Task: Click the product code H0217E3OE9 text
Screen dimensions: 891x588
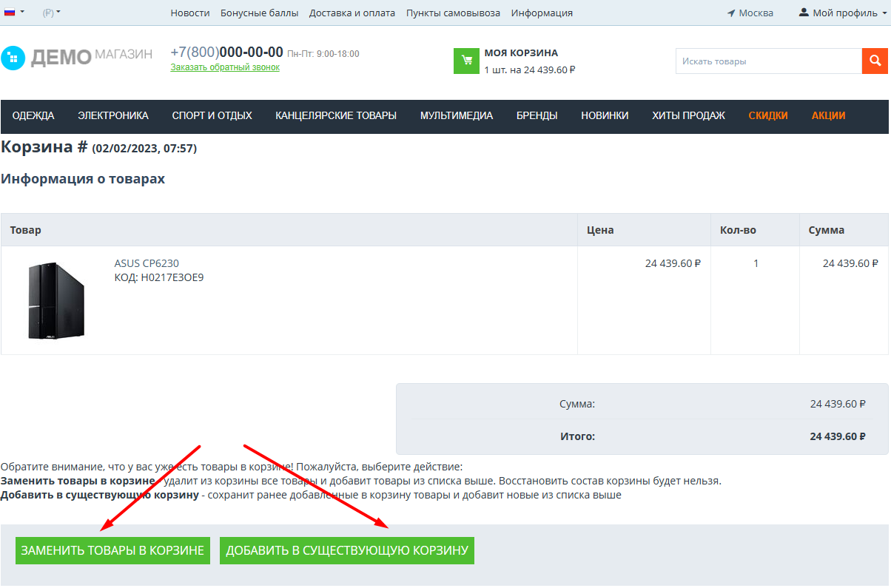Action: click(172, 278)
